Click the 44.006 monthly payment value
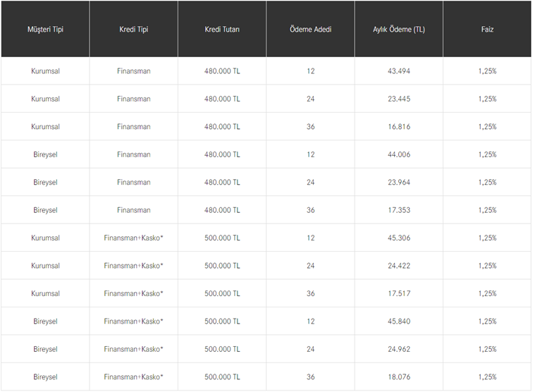This screenshot has height=392, width=533. [x=399, y=154]
